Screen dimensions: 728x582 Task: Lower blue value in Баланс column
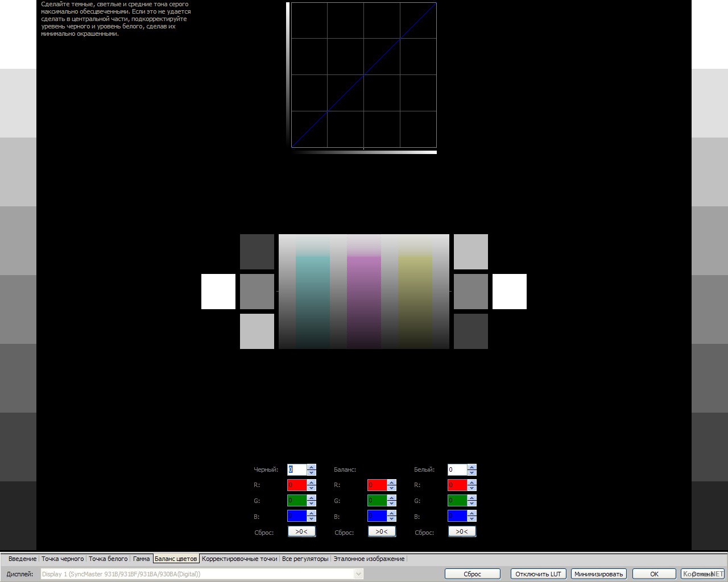(x=391, y=518)
